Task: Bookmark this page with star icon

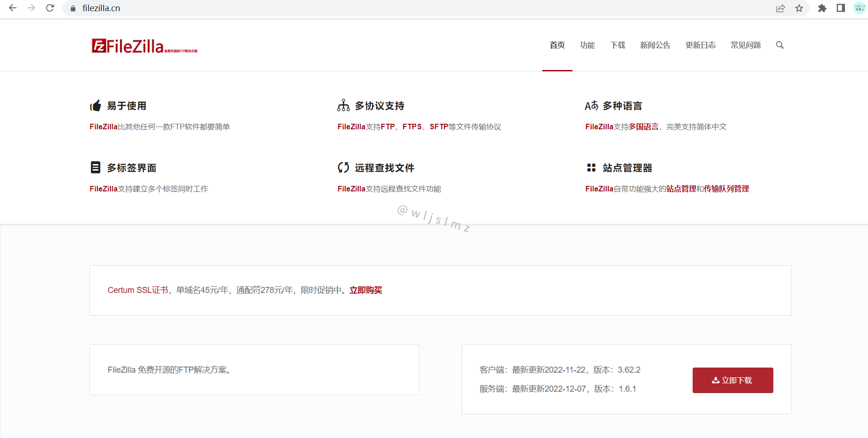Action: point(799,8)
